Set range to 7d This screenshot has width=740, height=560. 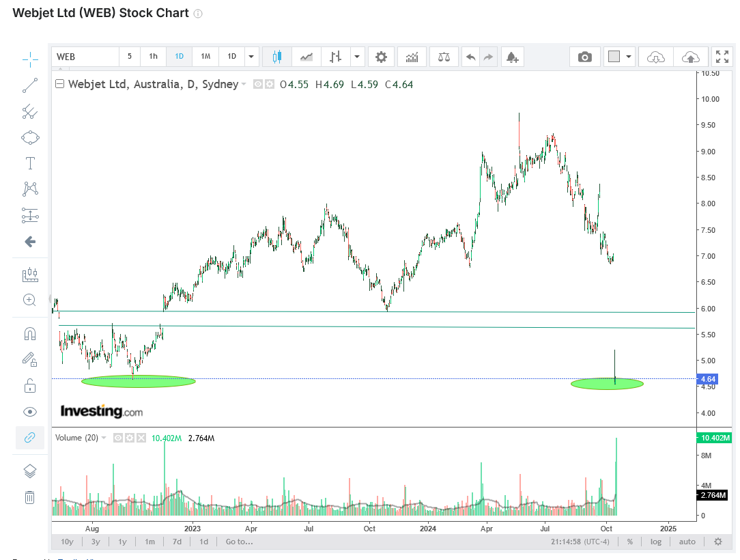[177, 542]
